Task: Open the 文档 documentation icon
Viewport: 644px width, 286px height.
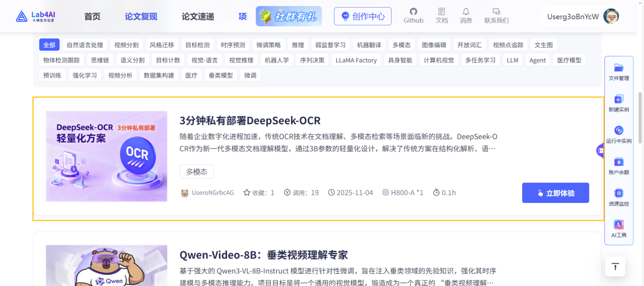Action: pyautogui.click(x=441, y=12)
